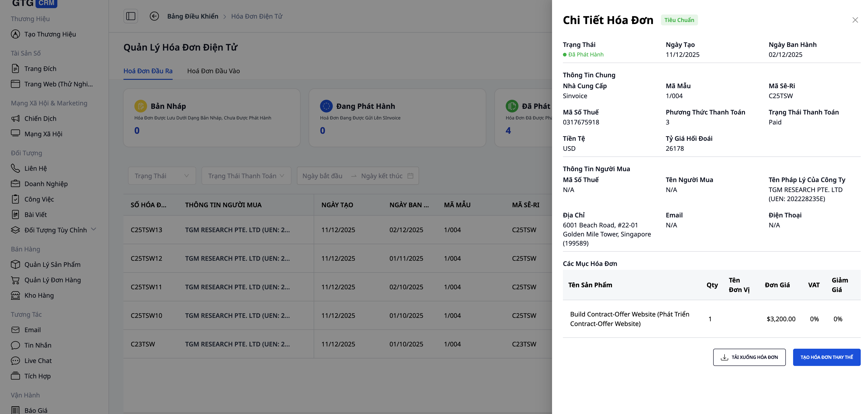Click the Ngày bắt đầu date field
Image resolution: width=868 pixels, height=414 pixels.
tap(323, 176)
